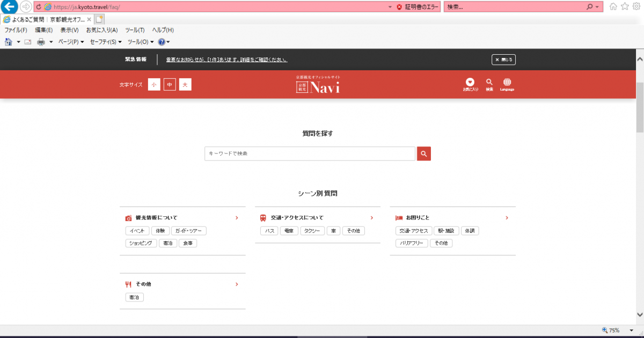Viewport: 644px width, 338px height.
Task: Set text size to 大 (large)
Action: coord(185,85)
